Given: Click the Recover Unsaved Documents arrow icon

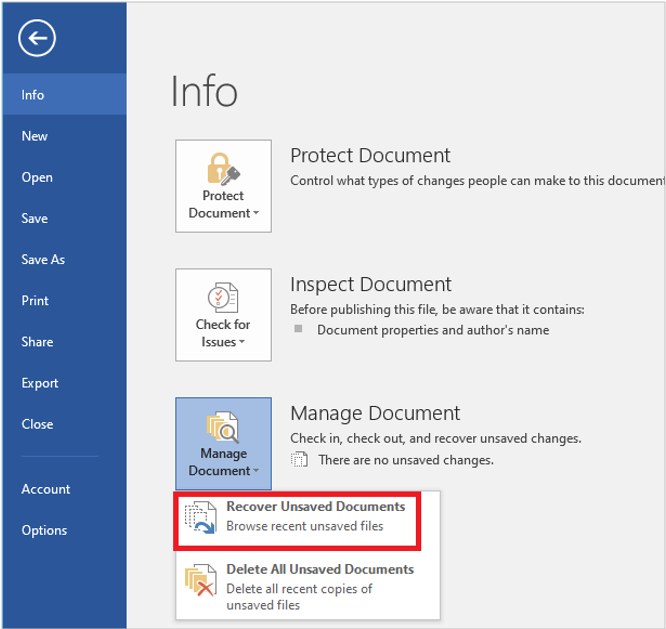Looking at the screenshot, I should (200, 517).
